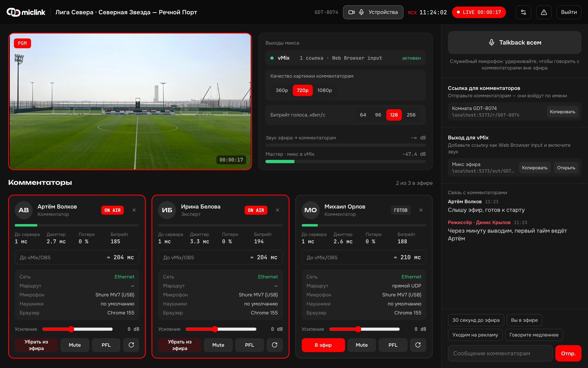Click АВ avatar of Артём Волков
The width and height of the screenshot is (588, 368).
(23, 210)
